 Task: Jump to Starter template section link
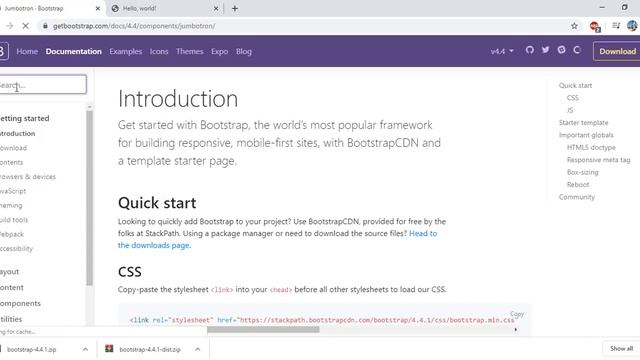pyautogui.click(x=583, y=122)
